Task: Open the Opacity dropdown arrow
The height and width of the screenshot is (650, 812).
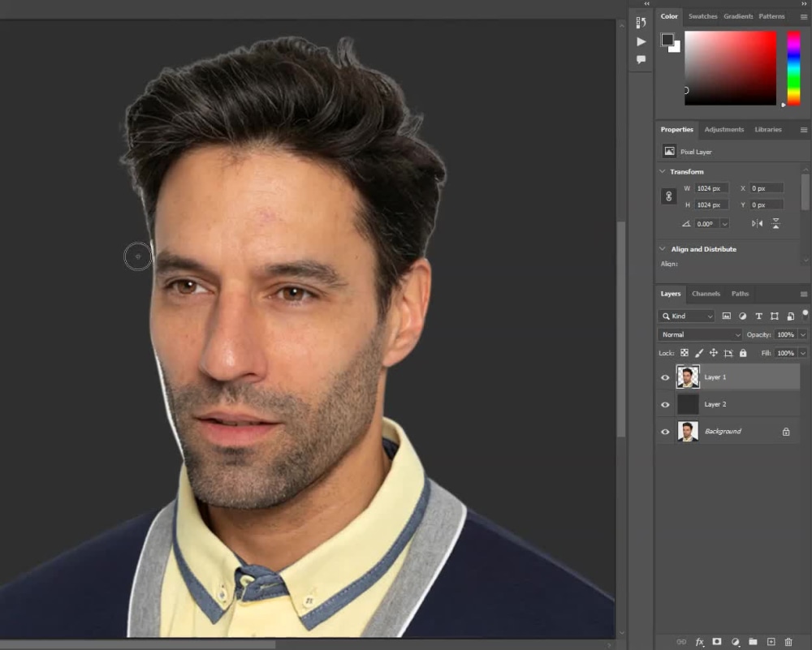Action: pyautogui.click(x=802, y=334)
